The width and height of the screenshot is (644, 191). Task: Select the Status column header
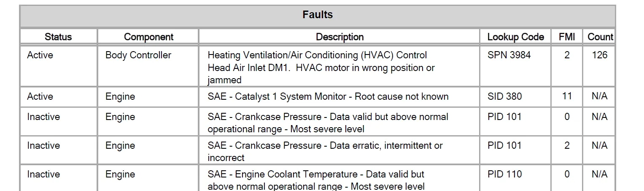(58, 37)
